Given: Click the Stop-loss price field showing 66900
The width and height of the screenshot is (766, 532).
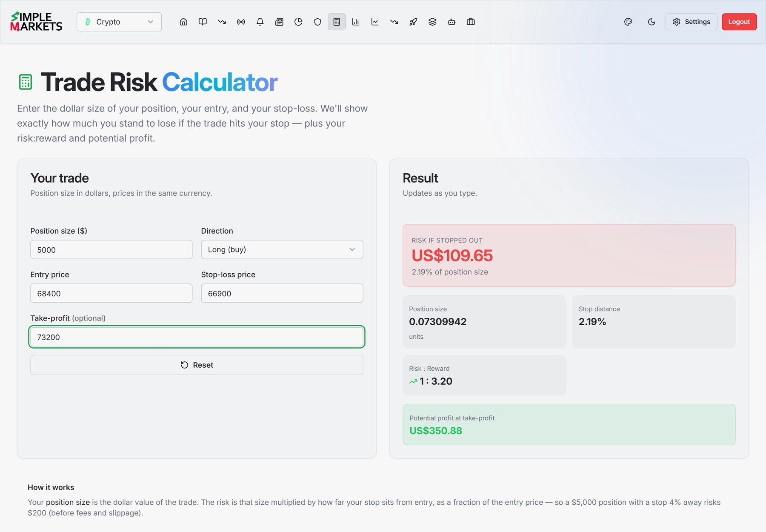Looking at the screenshot, I should pyautogui.click(x=282, y=293).
